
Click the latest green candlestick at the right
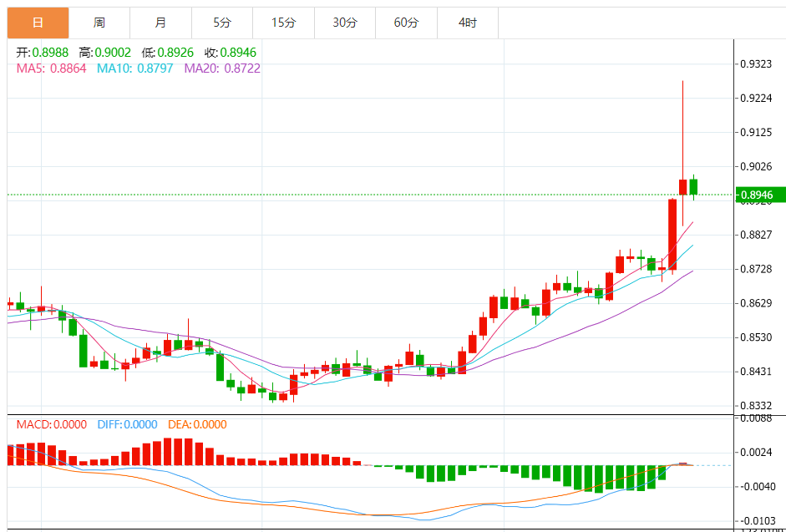tap(694, 187)
